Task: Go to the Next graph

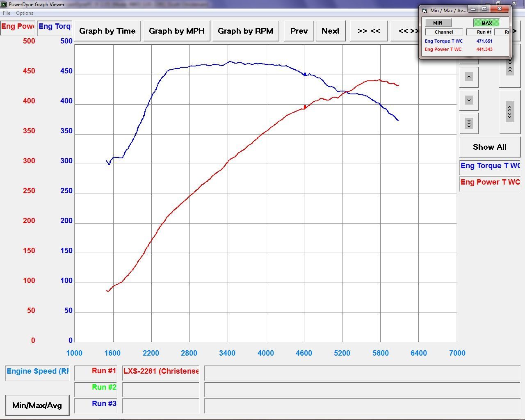Action: pyautogui.click(x=330, y=31)
